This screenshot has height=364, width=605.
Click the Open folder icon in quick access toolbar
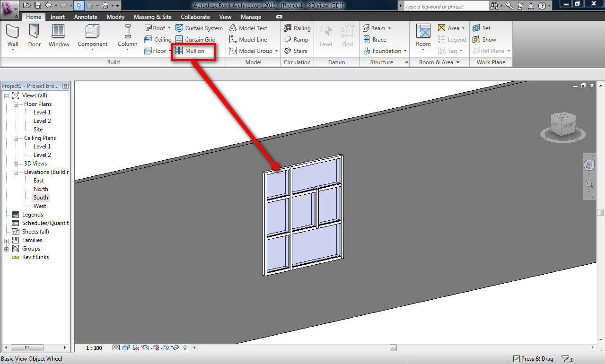27,6
